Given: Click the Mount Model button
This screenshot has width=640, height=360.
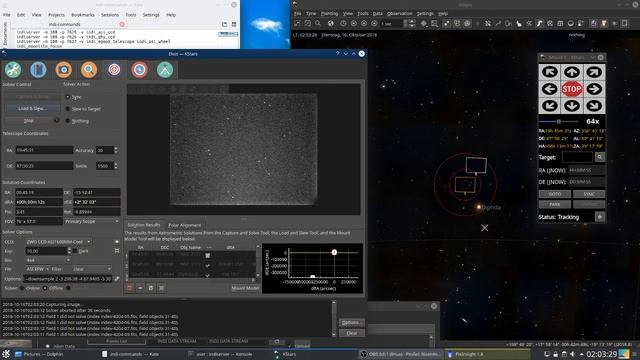Looking at the screenshot, I should [245, 288].
